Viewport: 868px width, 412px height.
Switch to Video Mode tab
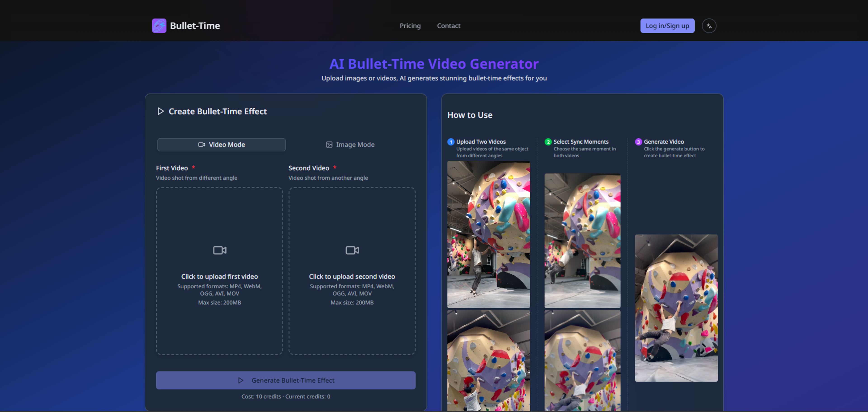pyautogui.click(x=221, y=145)
